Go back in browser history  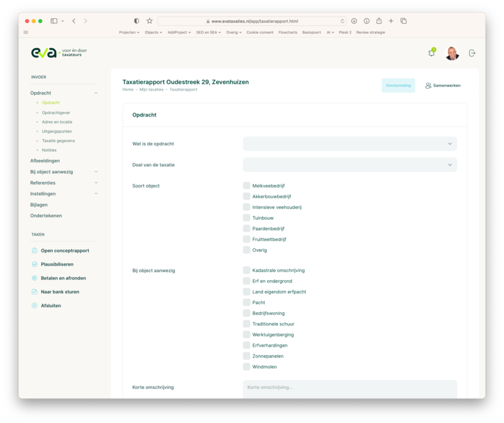pyautogui.click(x=74, y=21)
